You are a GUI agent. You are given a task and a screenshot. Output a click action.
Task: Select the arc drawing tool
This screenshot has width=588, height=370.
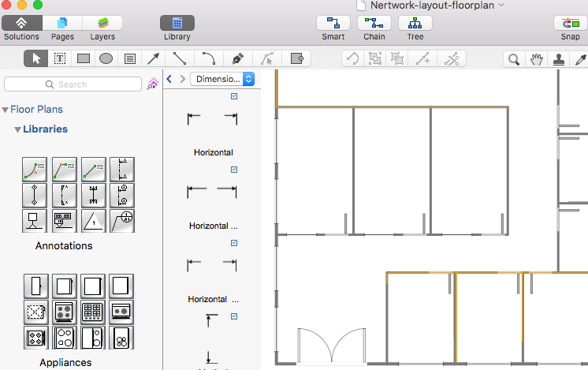(x=209, y=59)
